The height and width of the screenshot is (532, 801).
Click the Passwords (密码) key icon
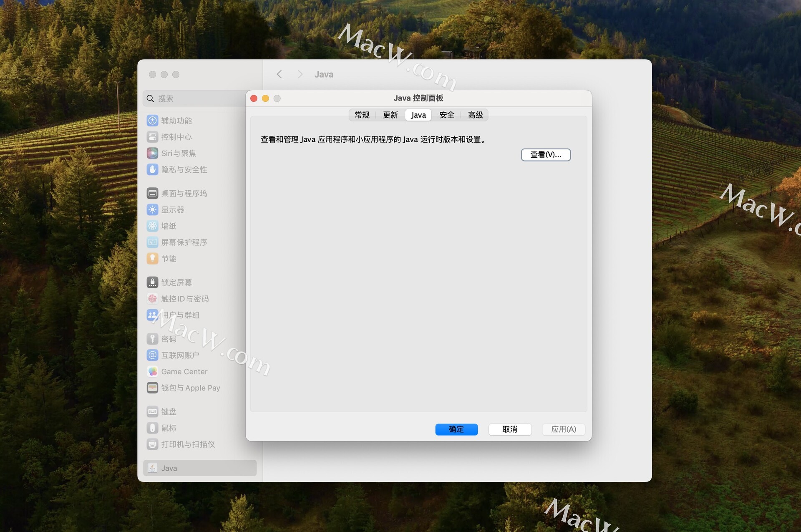(152, 339)
